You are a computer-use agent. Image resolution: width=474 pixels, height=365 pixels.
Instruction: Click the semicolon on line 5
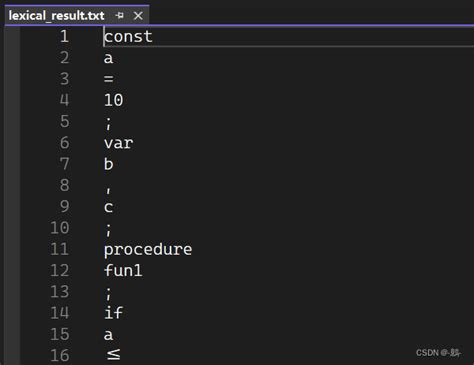click(x=109, y=123)
